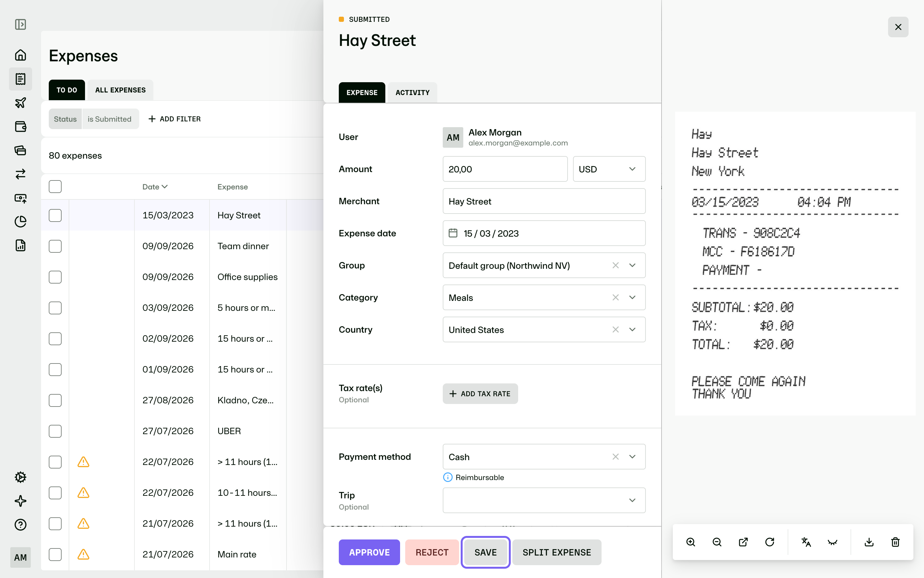Viewport: 924px width, 578px height.
Task: Check the UBER expense row
Action: [55, 431]
